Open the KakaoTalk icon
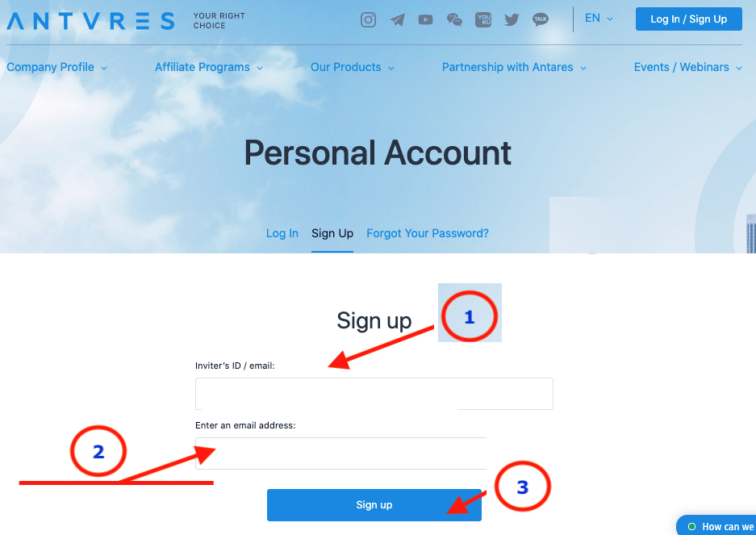This screenshot has width=756, height=535. (x=541, y=20)
